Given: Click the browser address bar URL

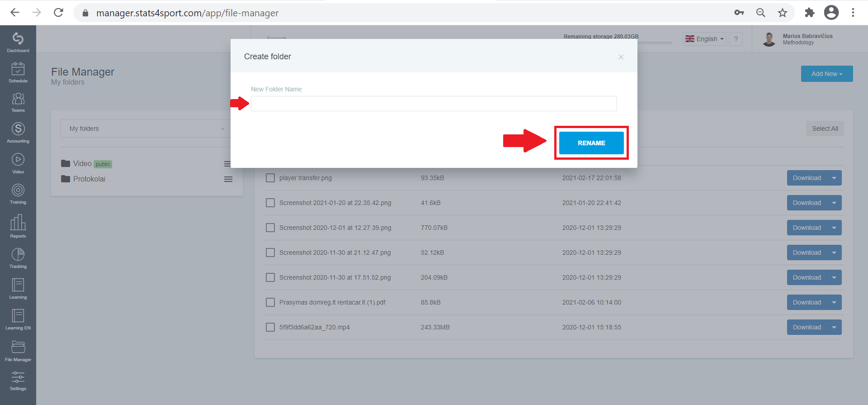Looking at the screenshot, I should [x=187, y=13].
